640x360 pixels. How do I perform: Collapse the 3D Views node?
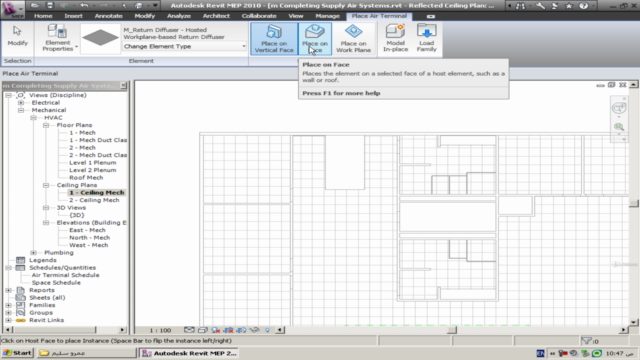[46, 208]
